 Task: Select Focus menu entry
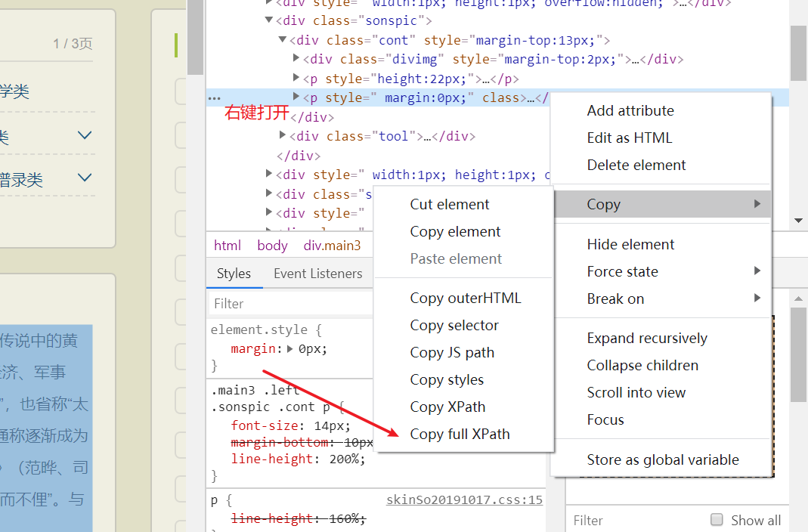click(605, 419)
